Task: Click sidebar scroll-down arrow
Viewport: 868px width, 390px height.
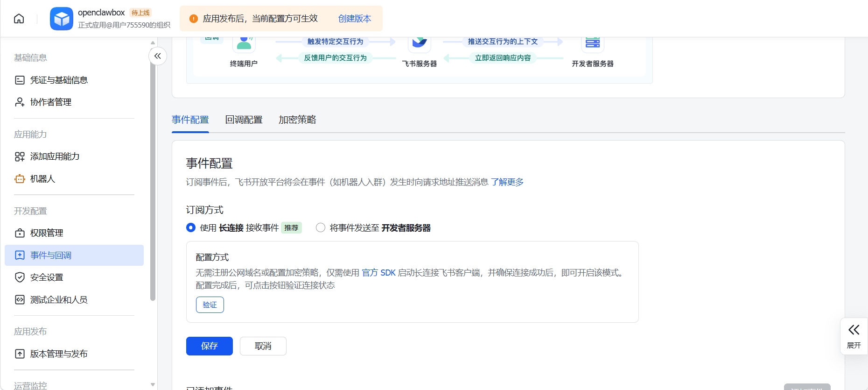Action: click(153, 385)
